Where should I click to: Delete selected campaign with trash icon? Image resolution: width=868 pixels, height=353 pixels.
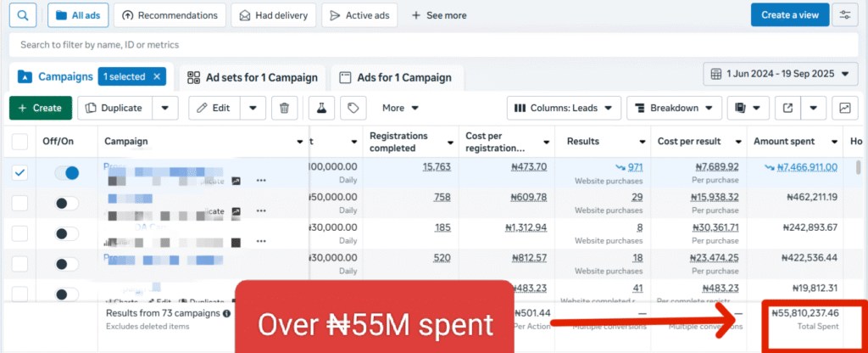pyautogui.click(x=285, y=108)
